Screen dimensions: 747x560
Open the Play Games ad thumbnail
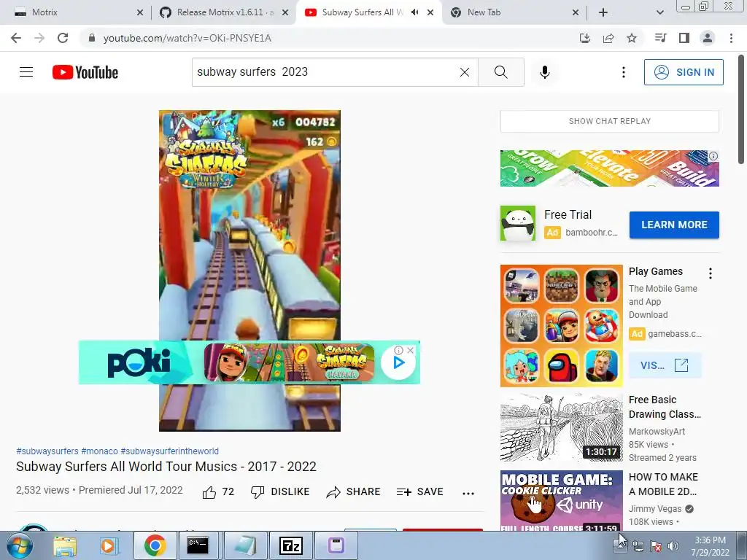561,326
